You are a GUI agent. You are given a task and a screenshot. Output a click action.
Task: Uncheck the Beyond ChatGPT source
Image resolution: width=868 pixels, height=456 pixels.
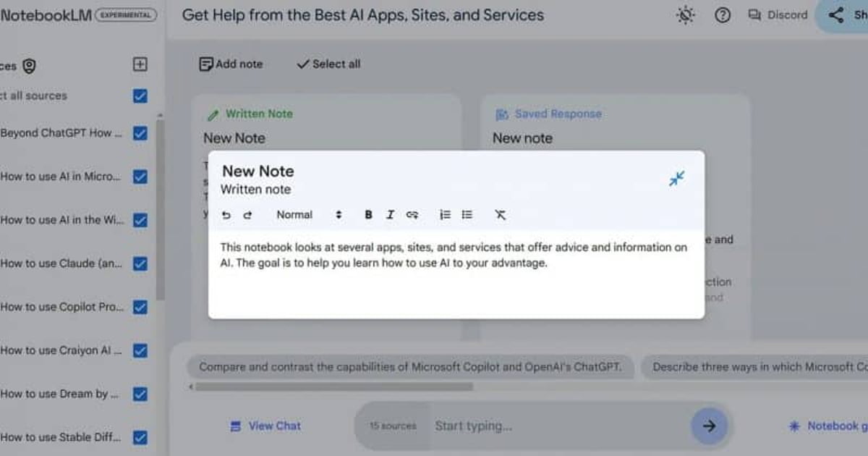pos(140,133)
